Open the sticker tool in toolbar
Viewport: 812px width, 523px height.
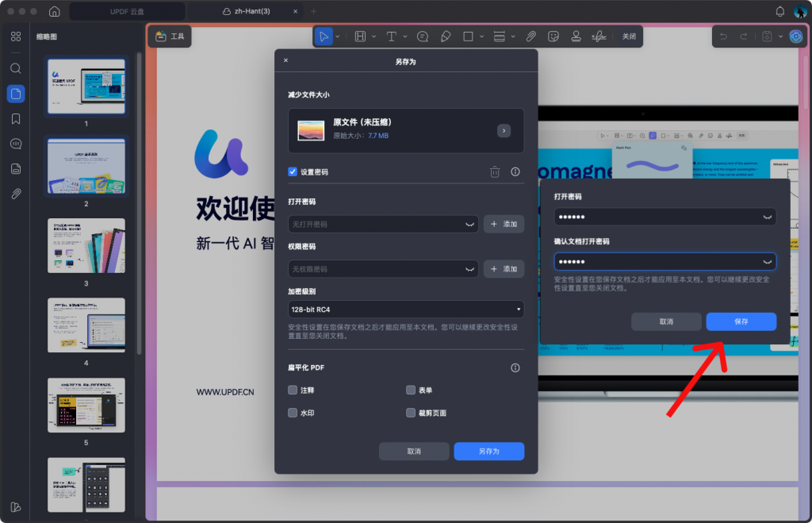pyautogui.click(x=553, y=37)
